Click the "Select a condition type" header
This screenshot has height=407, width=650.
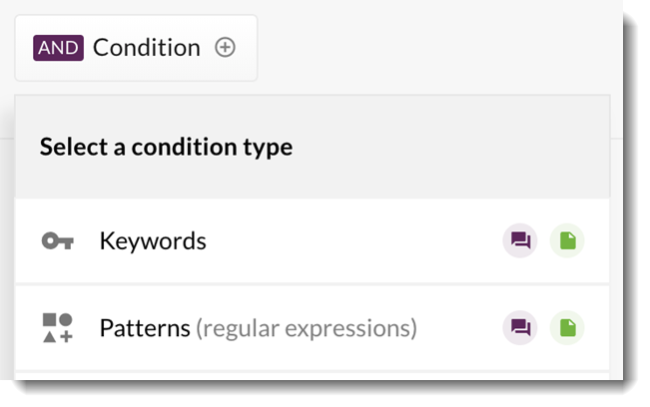pyautogui.click(x=166, y=148)
